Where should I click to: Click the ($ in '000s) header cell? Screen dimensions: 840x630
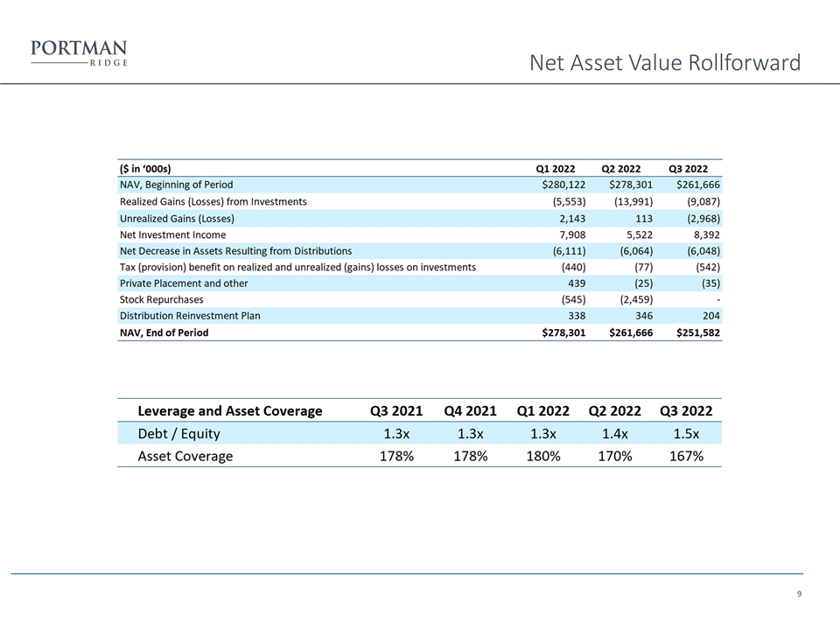point(145,169)
